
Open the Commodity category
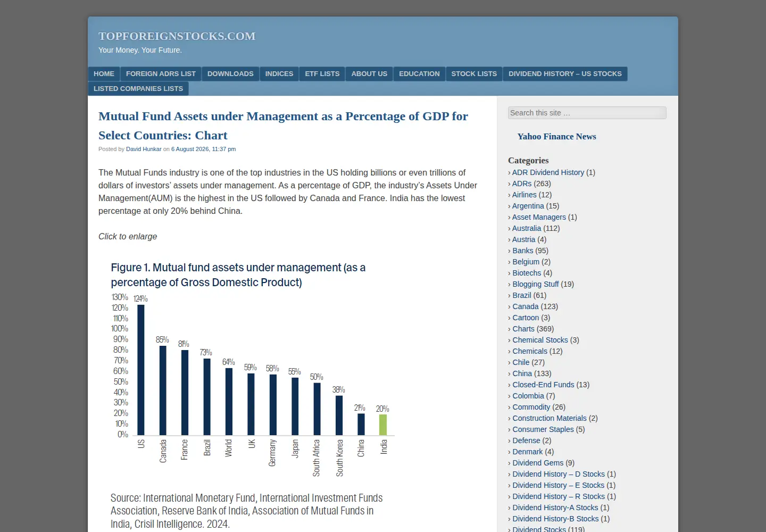click(531, 407)
